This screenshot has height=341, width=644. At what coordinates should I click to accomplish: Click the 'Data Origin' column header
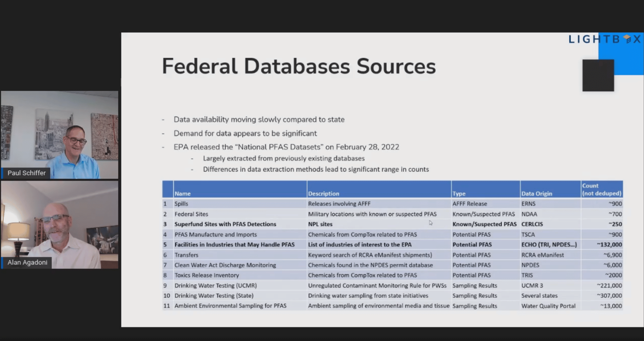(550, 189)
